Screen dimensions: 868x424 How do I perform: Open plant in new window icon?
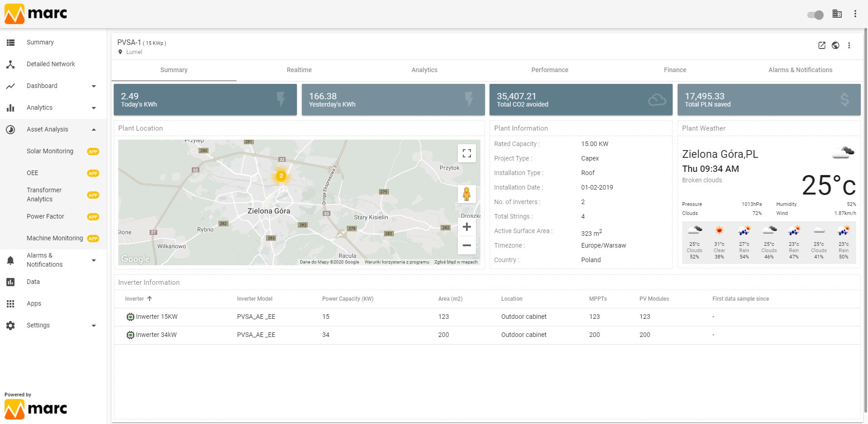tap(822, 45)
